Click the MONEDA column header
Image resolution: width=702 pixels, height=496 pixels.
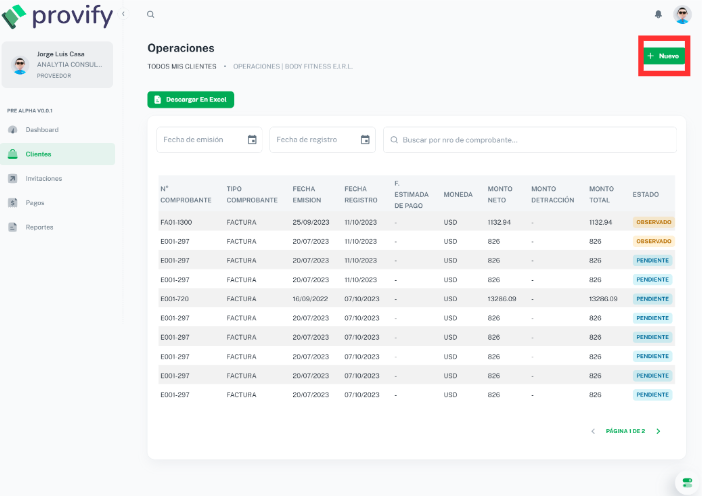pos(458,194)
